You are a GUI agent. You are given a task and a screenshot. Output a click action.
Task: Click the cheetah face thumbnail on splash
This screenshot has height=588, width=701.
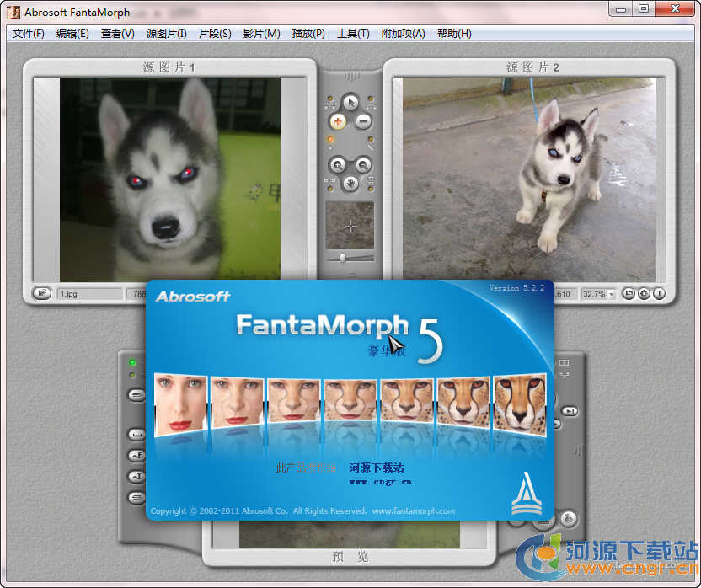[x=520, y=405]
